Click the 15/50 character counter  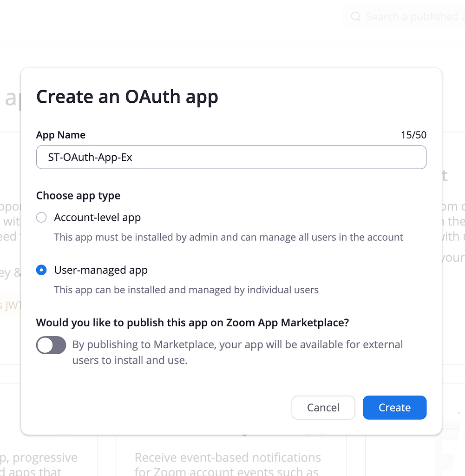coord(413,135)
